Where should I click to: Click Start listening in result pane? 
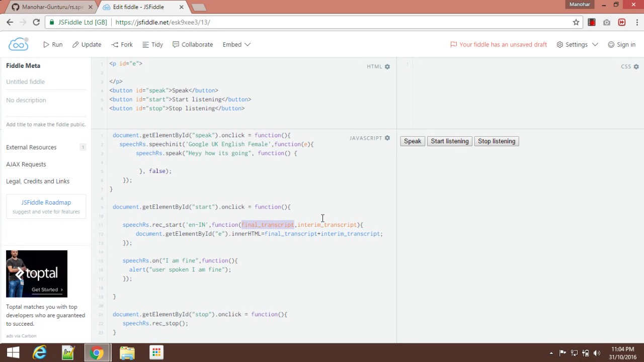click(x=449, y=141)
